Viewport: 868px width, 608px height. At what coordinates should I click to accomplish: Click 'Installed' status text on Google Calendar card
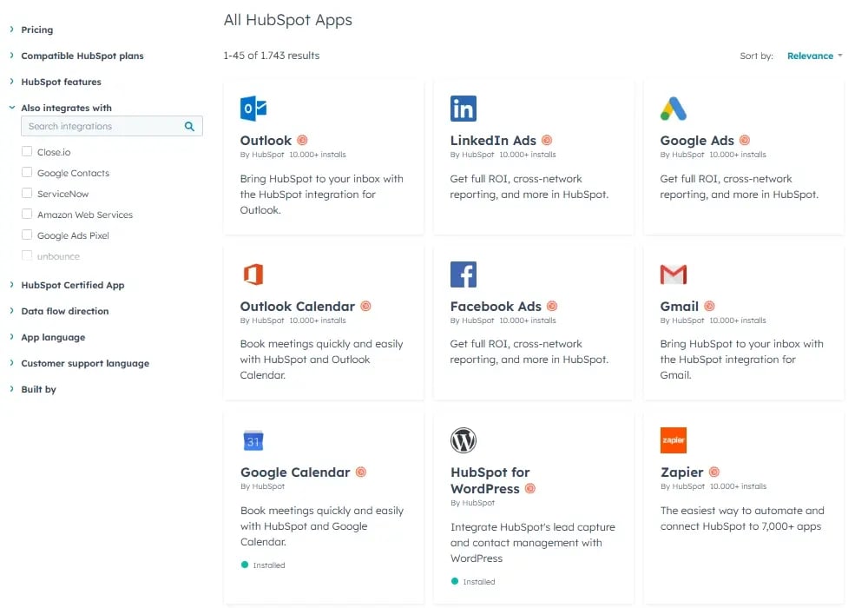[269, 565]
